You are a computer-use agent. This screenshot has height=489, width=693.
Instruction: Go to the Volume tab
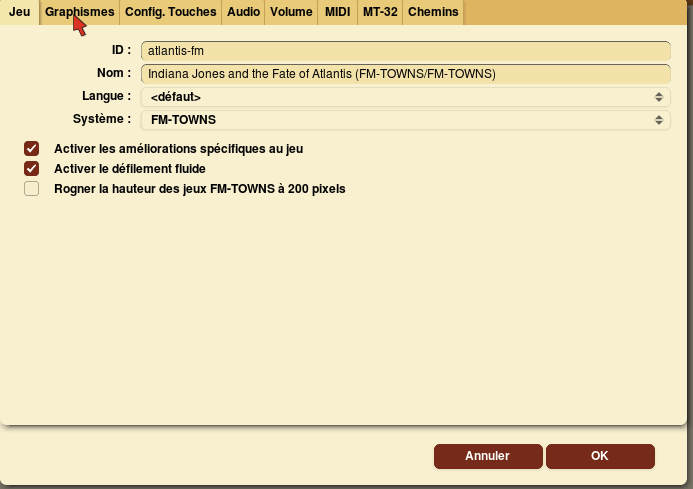291,12
